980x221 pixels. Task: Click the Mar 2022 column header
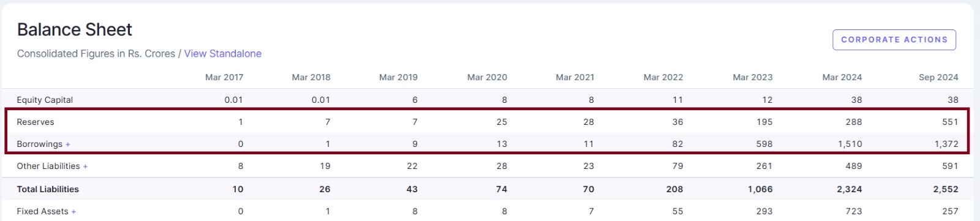[x=663, y=77]
